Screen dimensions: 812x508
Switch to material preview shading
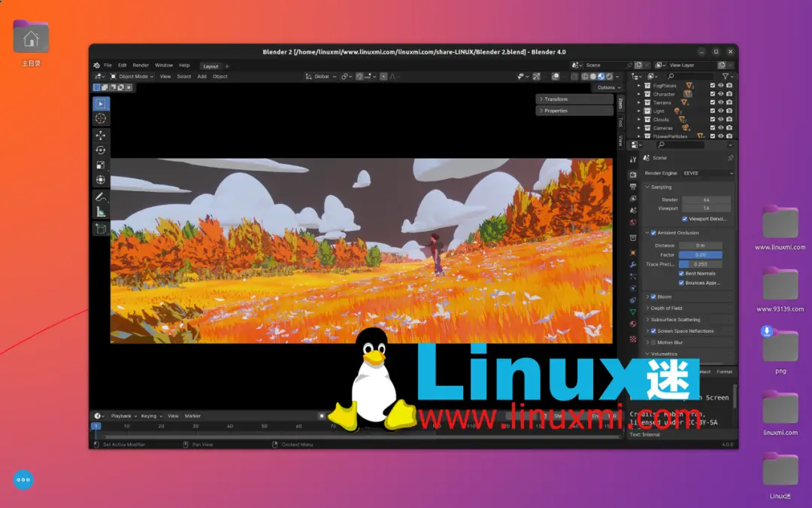click(x=601, y=76)
